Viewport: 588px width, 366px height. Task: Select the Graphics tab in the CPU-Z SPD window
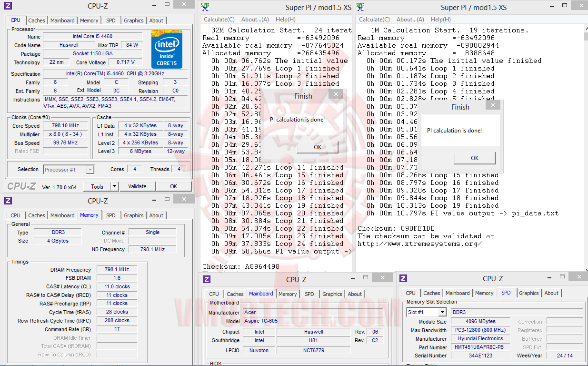tap(529, 293)
